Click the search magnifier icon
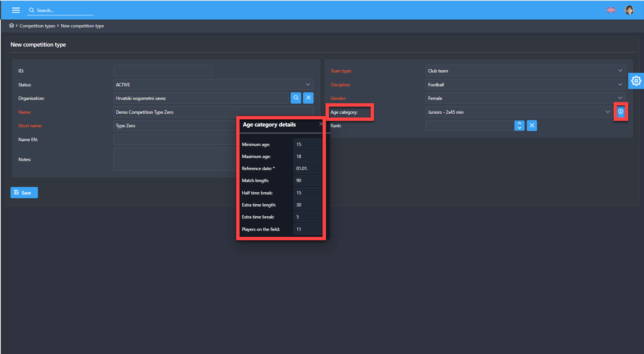This screenshot has width=644, height=354. click(32, 10)
